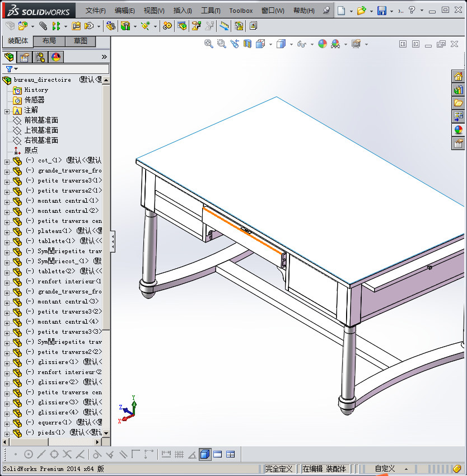Open the ConfigurationManager tab icon
The width and height of the screenshot is (467, 476).
click(x=40, y=57)
